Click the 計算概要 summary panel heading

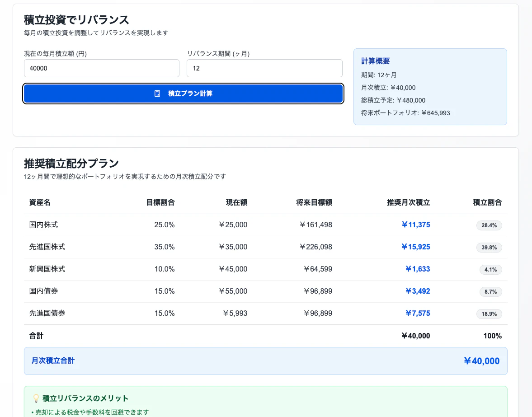point(375,61)
